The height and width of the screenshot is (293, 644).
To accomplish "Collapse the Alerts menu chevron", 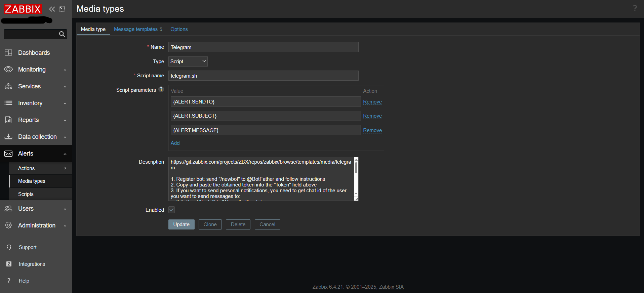I will click(65, 154).
